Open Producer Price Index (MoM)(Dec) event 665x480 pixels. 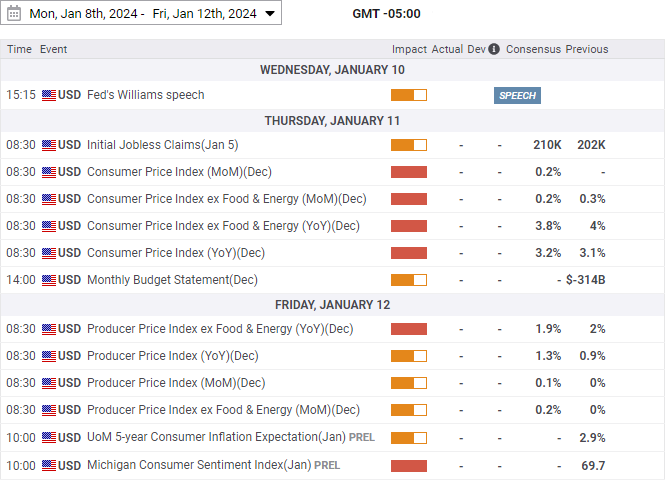click(x=176, y=383)
